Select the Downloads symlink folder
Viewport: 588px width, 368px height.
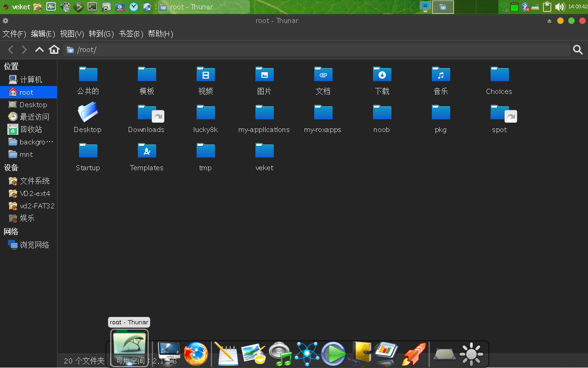pos(147,118)
